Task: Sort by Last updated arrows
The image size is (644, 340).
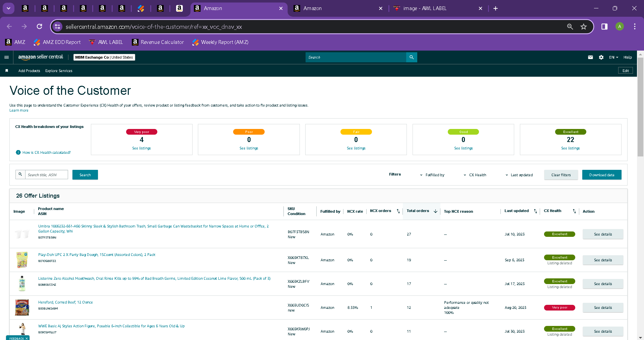Action: pos(535,211)
